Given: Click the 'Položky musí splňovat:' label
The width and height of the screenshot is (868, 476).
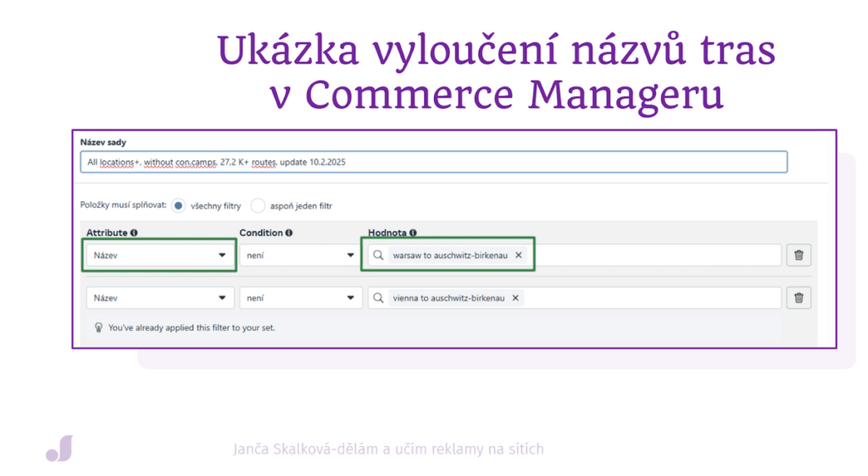Looking at the screenshot, I should [x=123, y=205].
